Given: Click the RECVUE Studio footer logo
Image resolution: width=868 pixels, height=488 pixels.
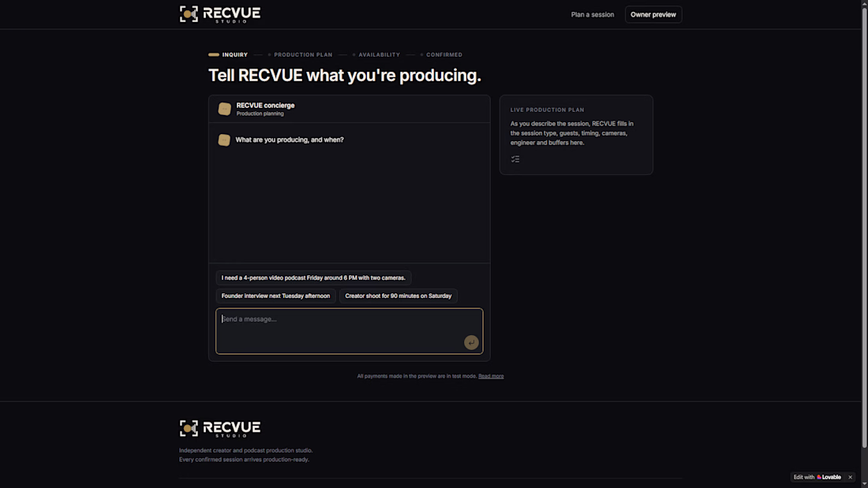Looking at the screenshot, I should [220, 429].
